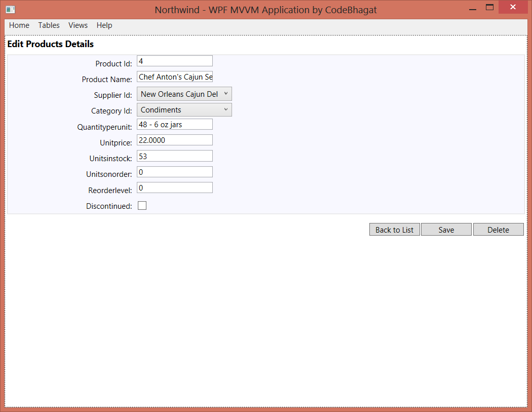Toggle the Discontinued checkbox

coord(142,206)
